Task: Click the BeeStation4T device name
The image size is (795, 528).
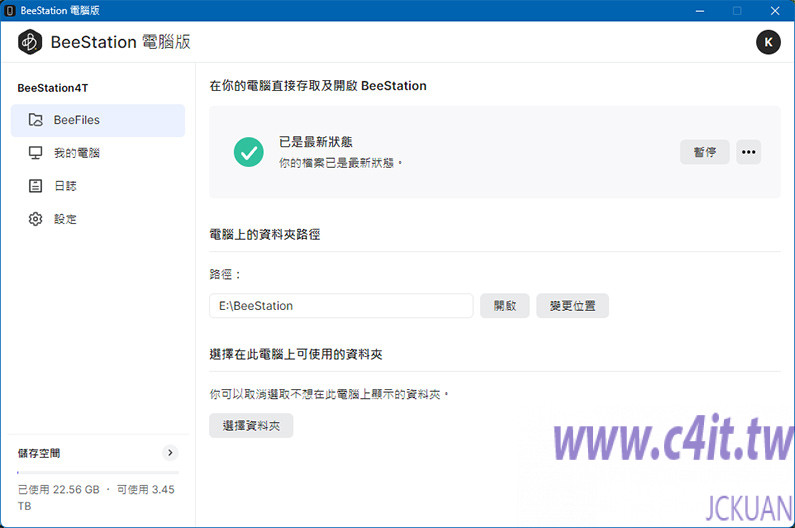Action: 53,88
